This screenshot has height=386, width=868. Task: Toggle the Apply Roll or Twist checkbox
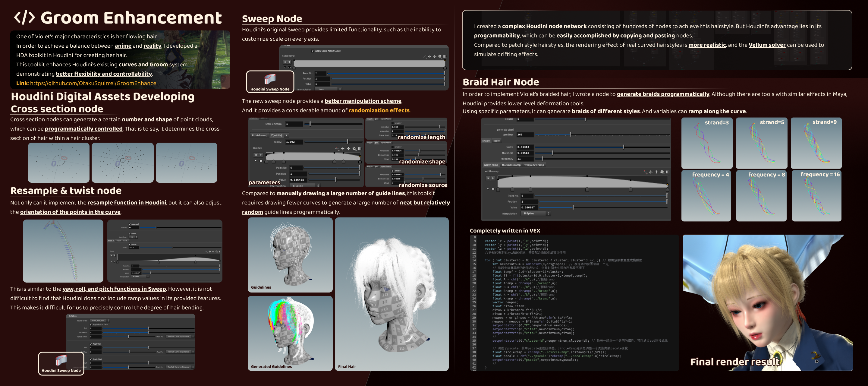pos(91,325)
